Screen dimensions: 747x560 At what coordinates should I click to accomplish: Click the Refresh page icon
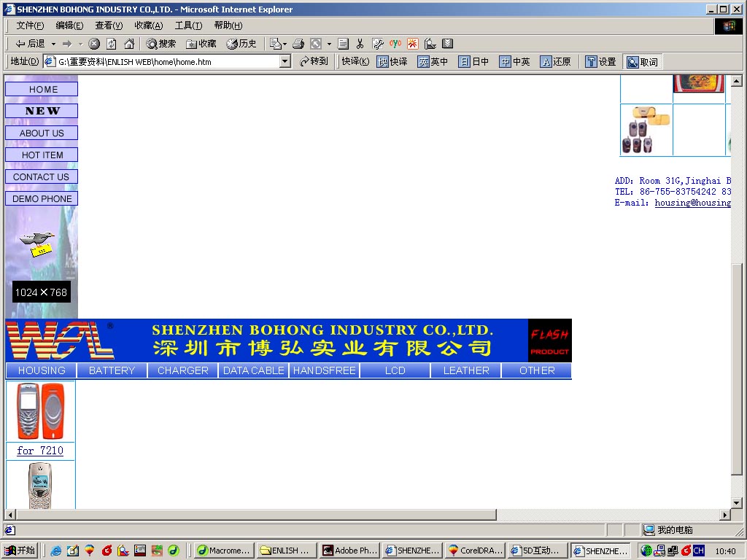pos(112,44)
